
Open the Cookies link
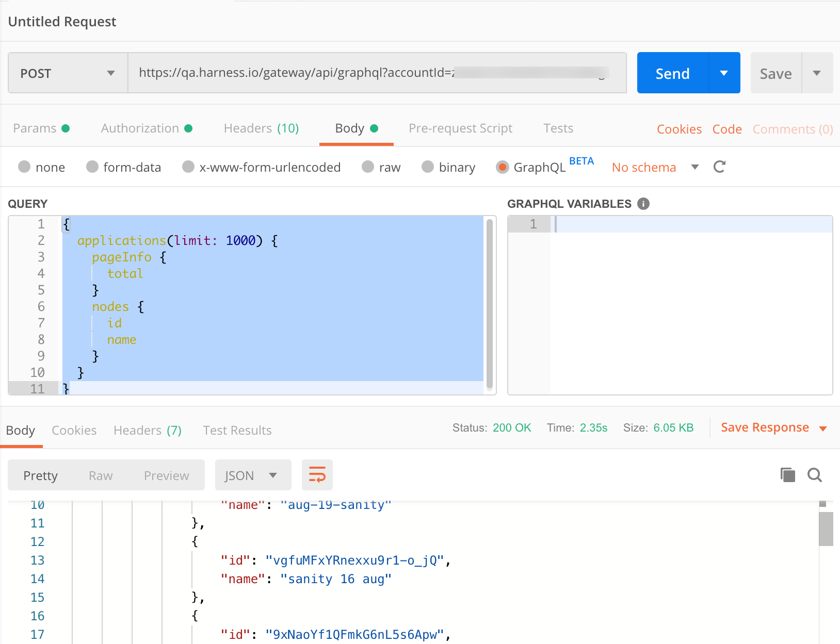(679, 129)
